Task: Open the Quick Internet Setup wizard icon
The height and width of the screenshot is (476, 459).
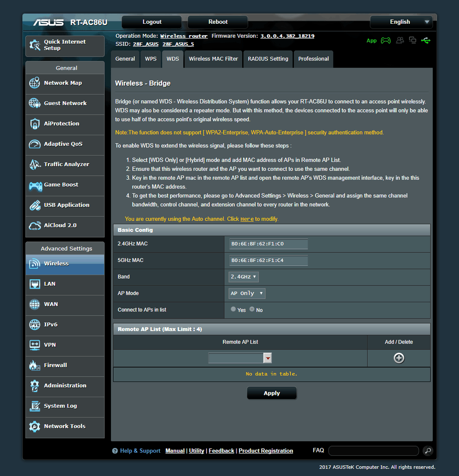Action: pos(35,45)
